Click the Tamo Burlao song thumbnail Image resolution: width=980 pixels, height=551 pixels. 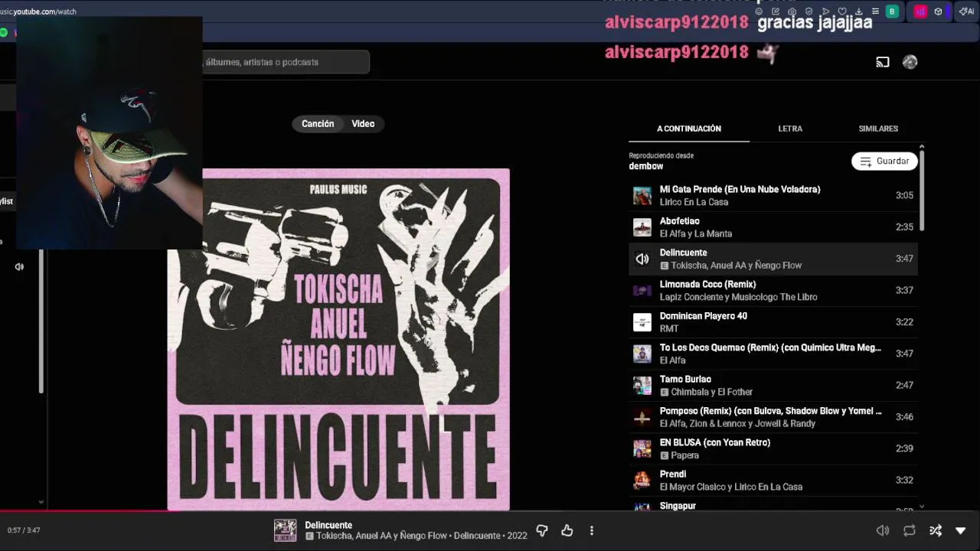coord(642,386)
